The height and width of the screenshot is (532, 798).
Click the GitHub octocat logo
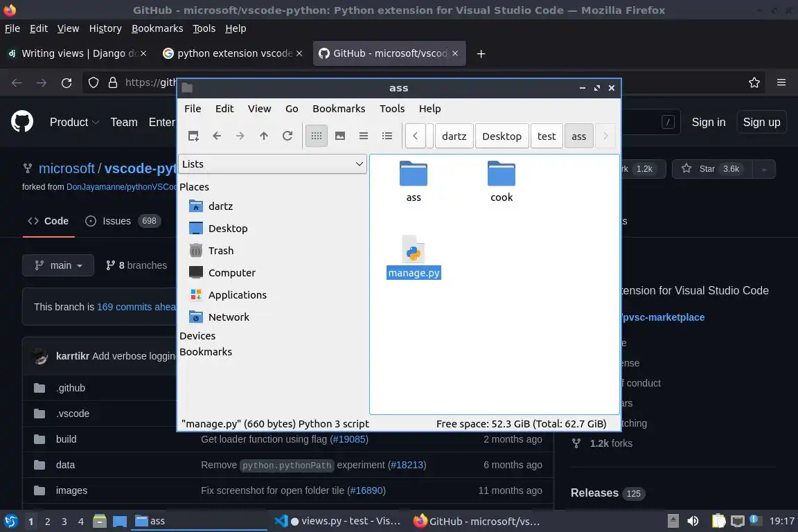point(22,122)
